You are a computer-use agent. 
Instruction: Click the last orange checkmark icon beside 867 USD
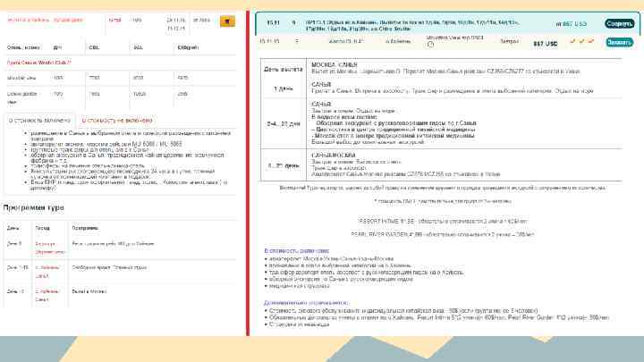590,41
